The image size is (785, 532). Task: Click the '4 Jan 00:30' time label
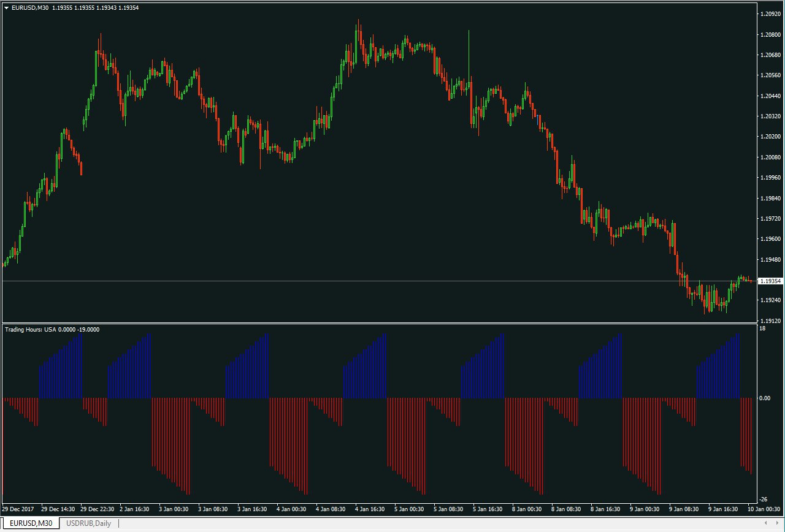tap(293, 509)
